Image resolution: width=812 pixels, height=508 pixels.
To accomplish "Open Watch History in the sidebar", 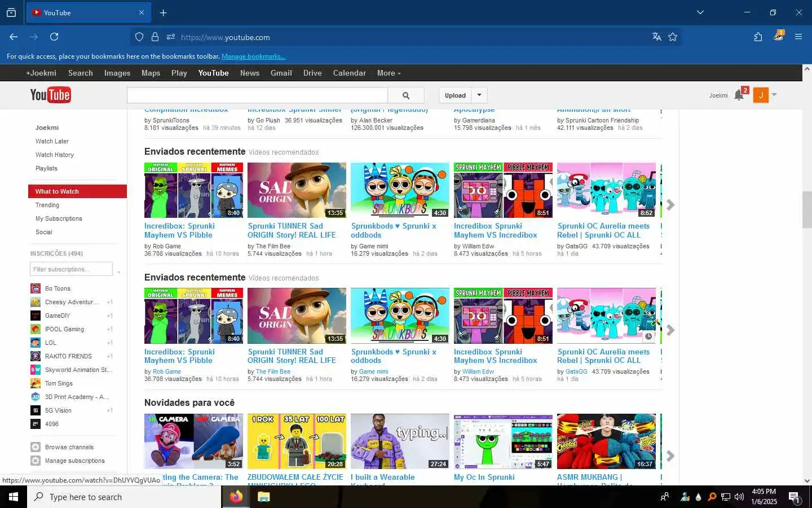I will click(x=55, y=155).
